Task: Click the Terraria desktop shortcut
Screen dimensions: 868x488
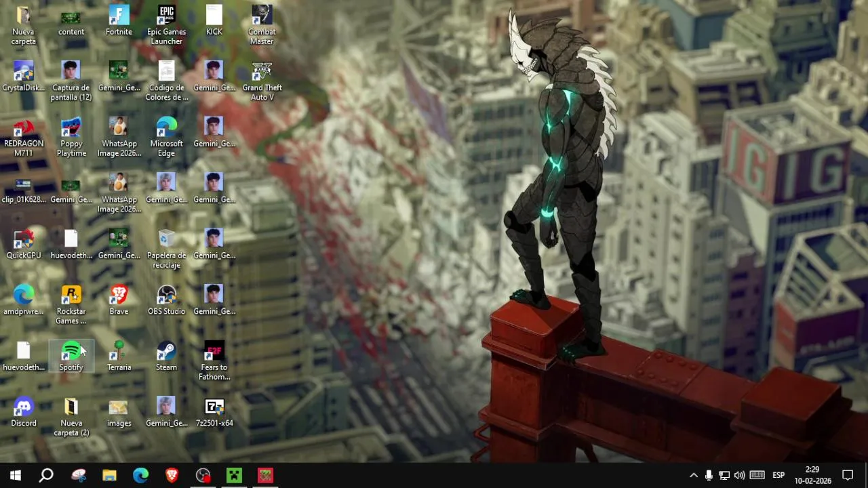Action: 119,356
